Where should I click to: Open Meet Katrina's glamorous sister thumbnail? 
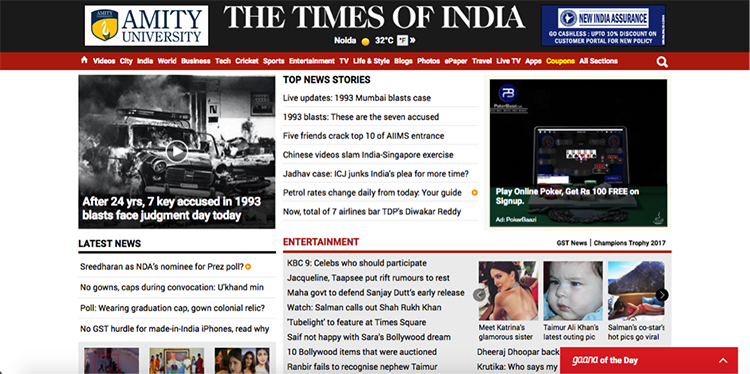tap(508, 290)
